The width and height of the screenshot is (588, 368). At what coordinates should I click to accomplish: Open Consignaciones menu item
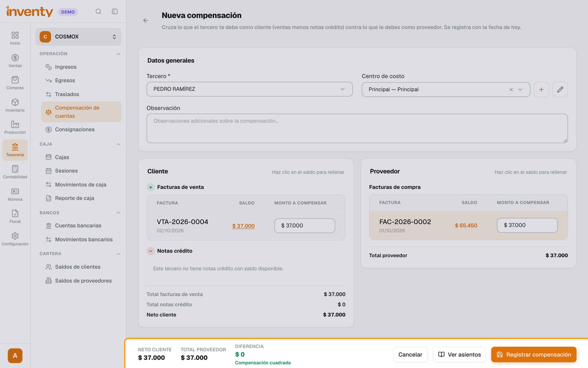point(81,129)
